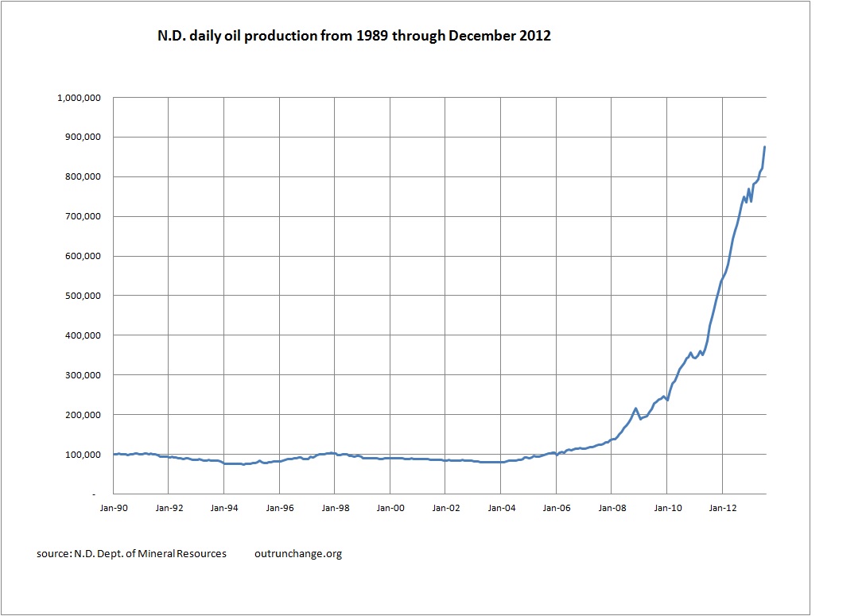866x616 pixels.
Task: Select the 900,000 y-axis label
Action: 82,138
